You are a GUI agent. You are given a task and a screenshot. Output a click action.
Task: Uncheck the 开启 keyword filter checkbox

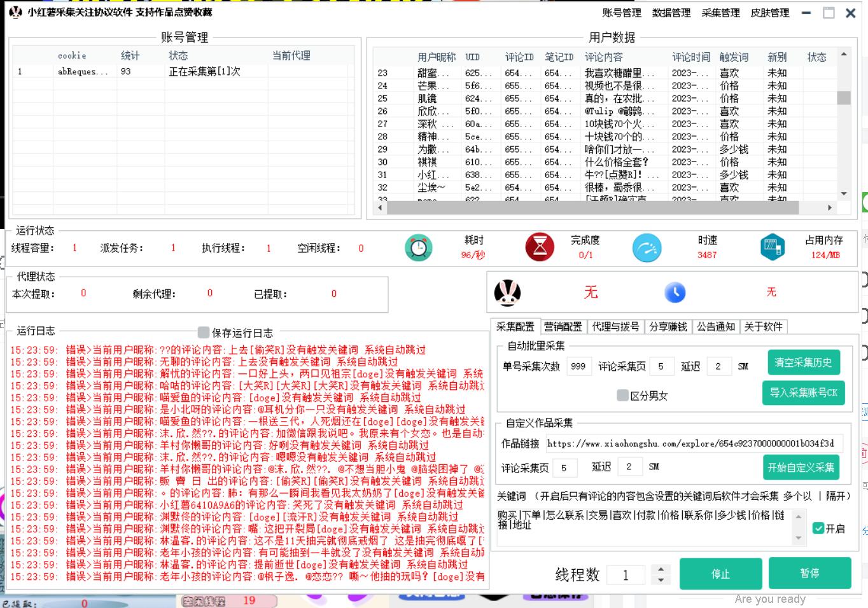point(818,529)
